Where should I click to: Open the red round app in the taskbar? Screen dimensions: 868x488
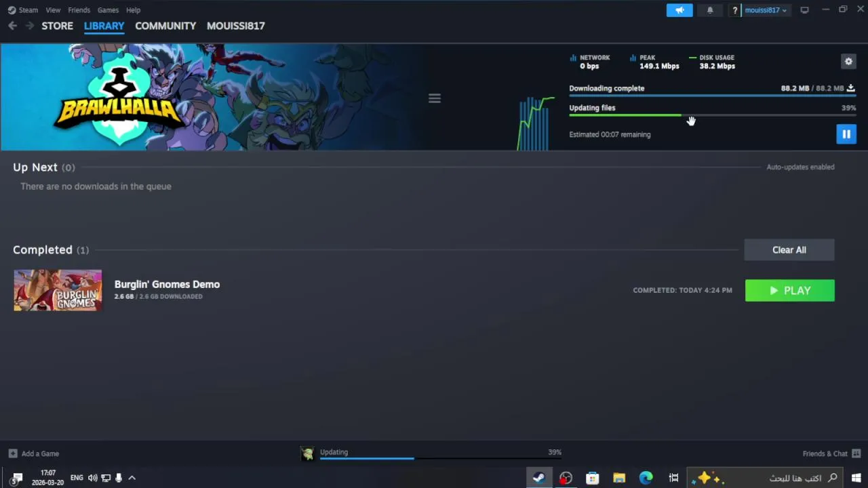[566, 478]
